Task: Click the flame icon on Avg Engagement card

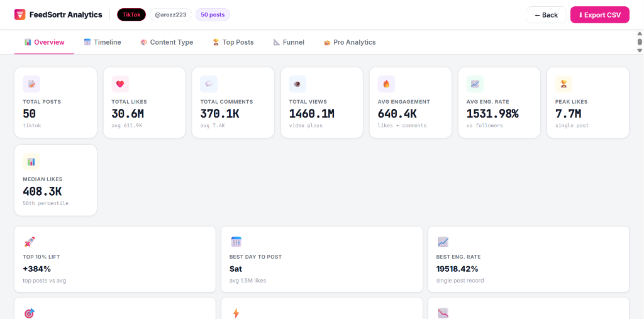Action: 386,84
